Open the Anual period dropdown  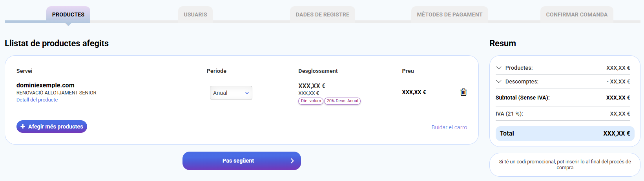tap(231, 93)
